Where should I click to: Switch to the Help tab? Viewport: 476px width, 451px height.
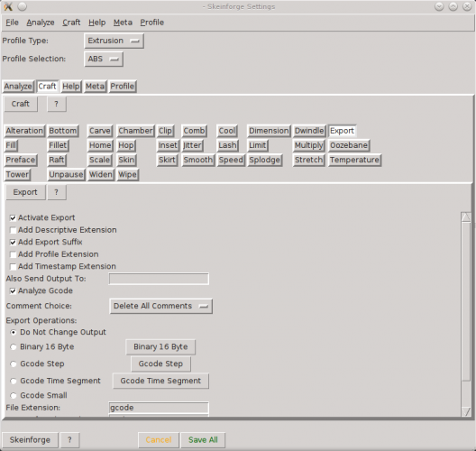[x=71, y=87]
